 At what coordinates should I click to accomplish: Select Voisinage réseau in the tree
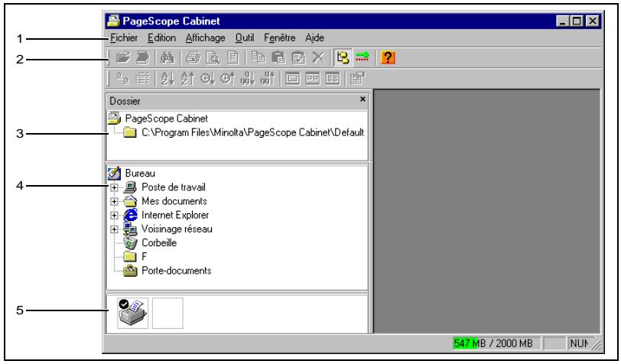(x=177, y=229)
